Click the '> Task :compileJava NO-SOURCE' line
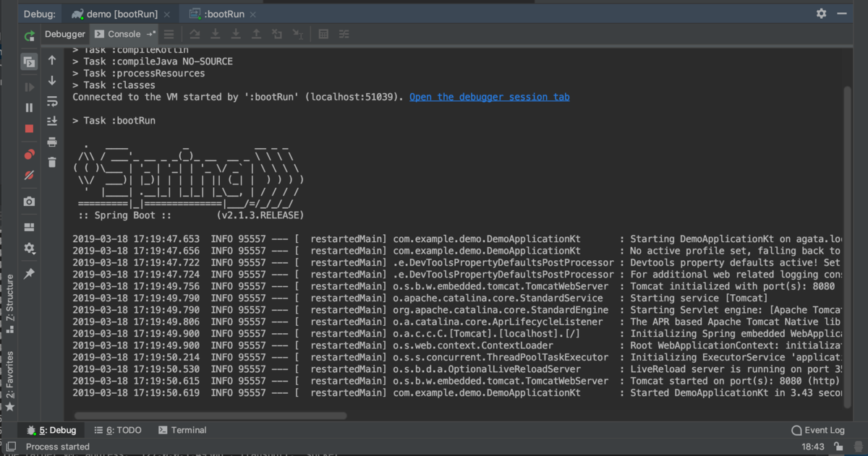 (x=153, y=62)
